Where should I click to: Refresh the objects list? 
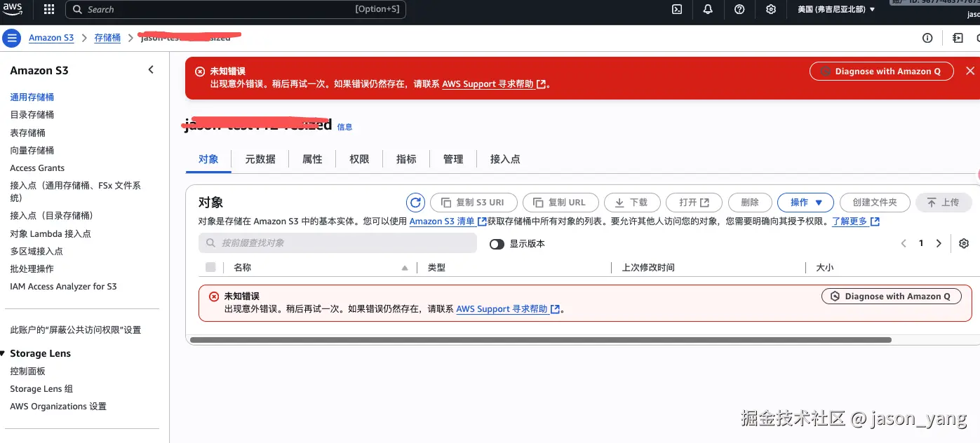[416, 203]
